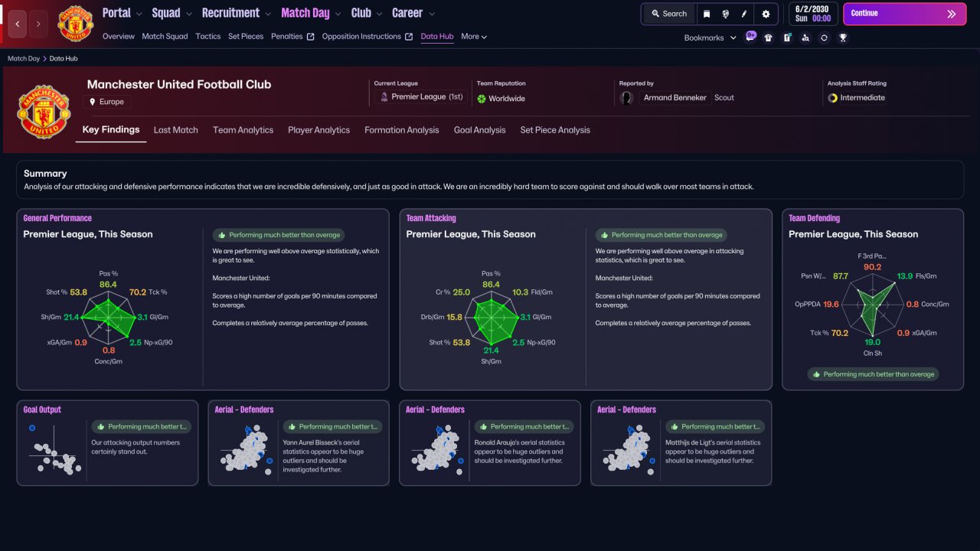This screenshot has height=551, width=980.
Task: Open the Team Analytics tab
Action: (x=243, y=130)
